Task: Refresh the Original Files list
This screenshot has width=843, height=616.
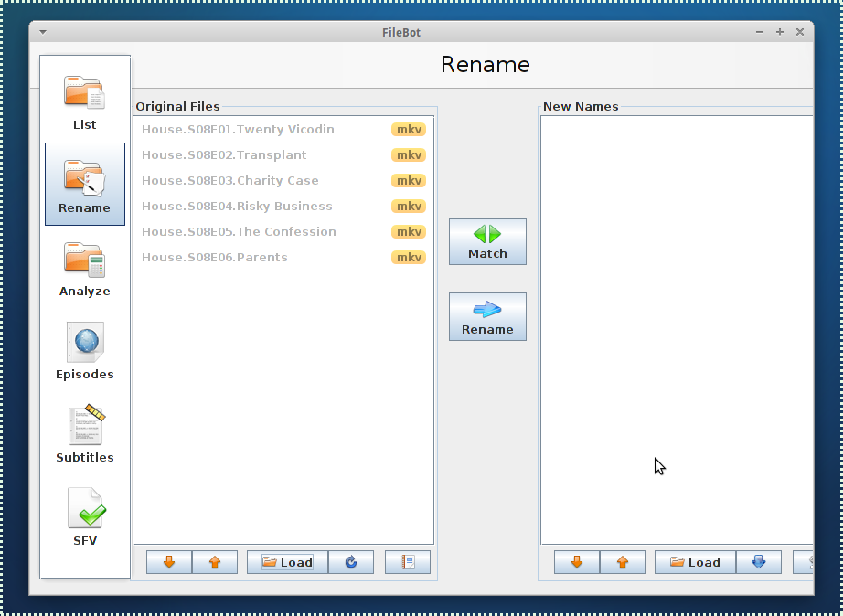Action: pyautogui.click(x=351, y=562)
